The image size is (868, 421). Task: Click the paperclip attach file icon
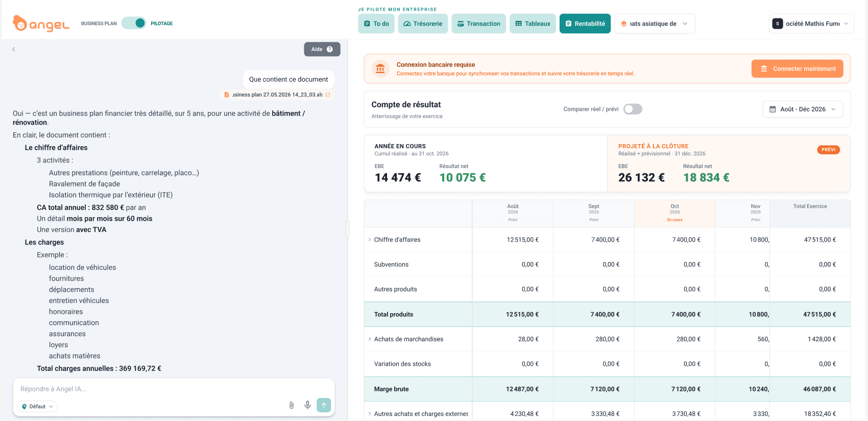pos(292,405)
